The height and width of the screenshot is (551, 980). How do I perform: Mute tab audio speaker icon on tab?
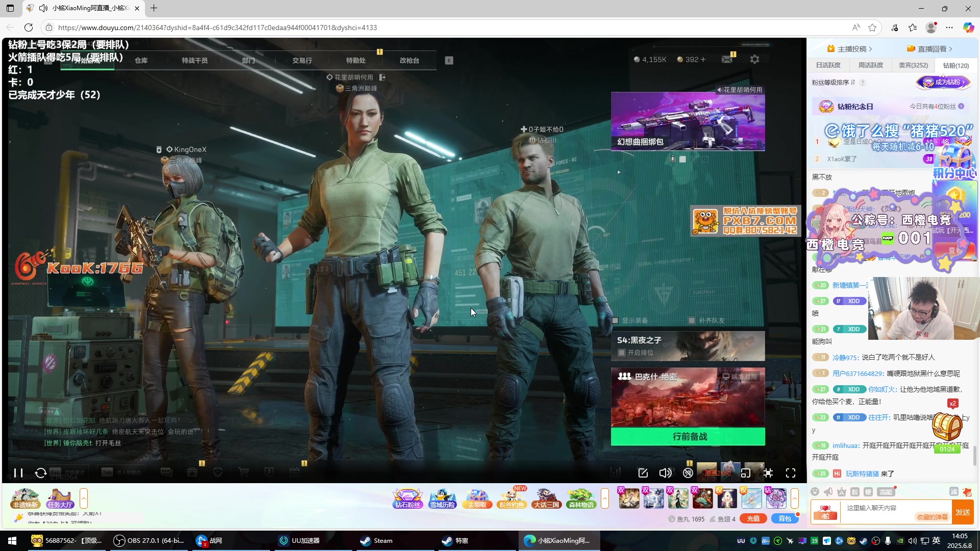(43, 8)
